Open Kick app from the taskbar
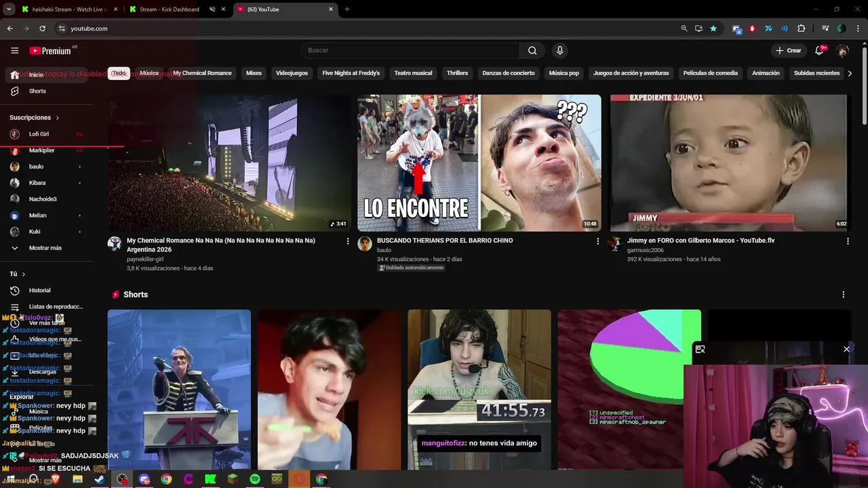This screenshot has height=488, width=868. point(210,479)
